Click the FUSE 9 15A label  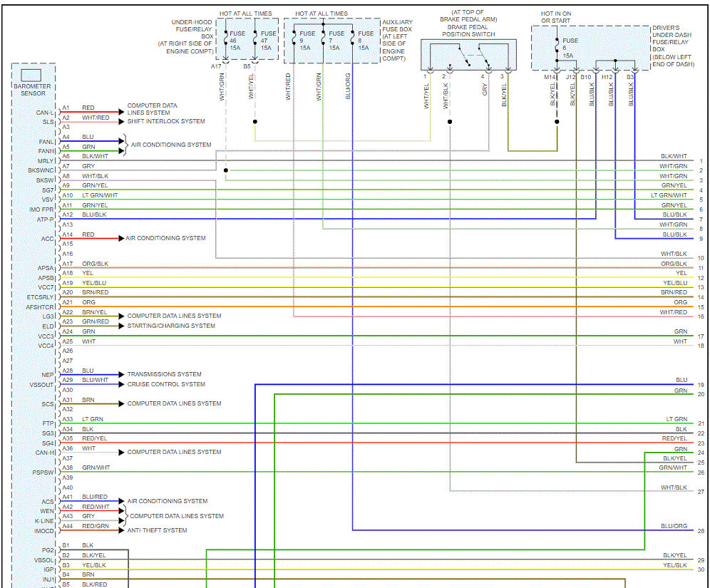pos(307,41)
